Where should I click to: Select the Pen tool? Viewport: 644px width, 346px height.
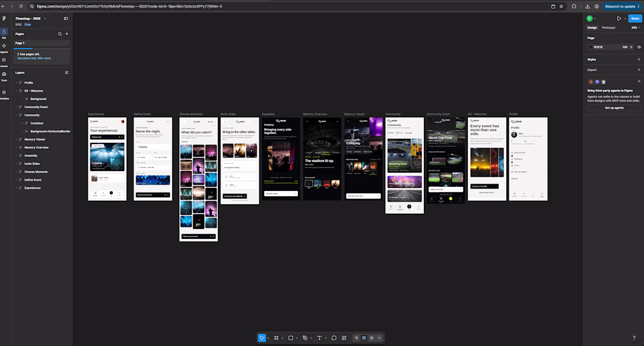pyautogui.click(x=305, y=338)
